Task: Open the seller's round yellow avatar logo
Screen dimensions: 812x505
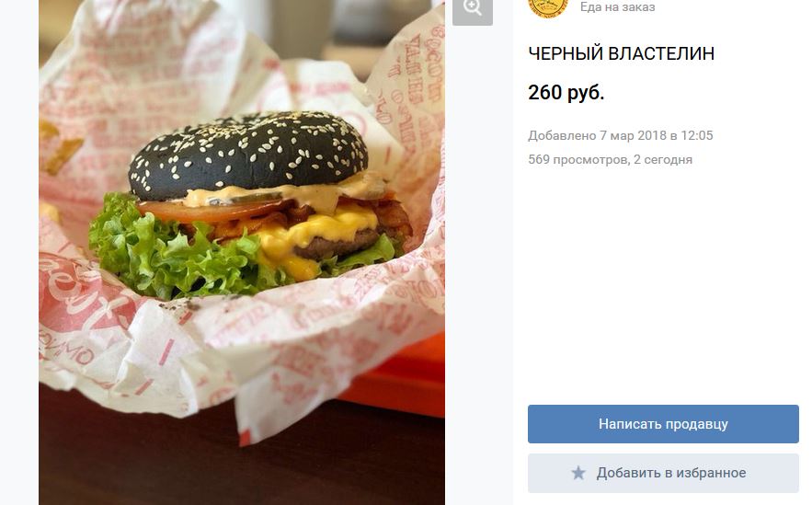Action: pos(548,7)
